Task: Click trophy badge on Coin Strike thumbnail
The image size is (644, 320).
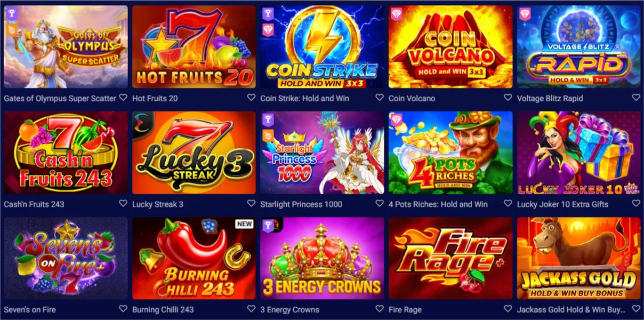Action: click(268, 13)
